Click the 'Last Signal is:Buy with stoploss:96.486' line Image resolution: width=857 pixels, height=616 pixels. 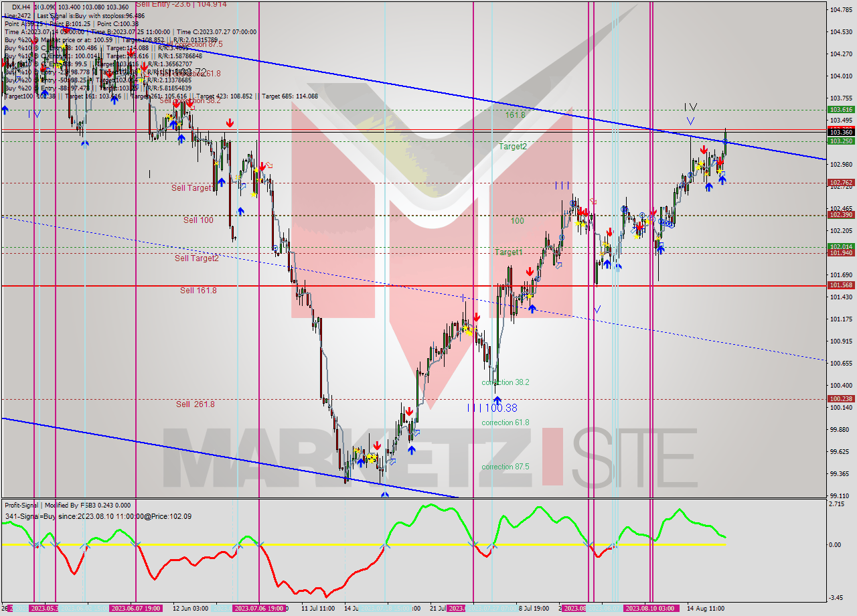point(91,15)
